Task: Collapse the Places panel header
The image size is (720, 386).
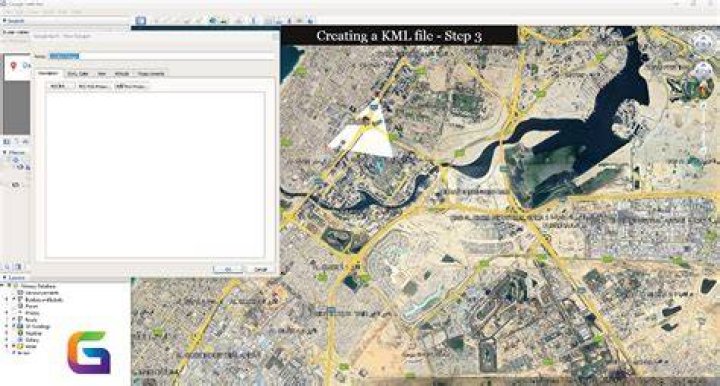Action: point(15,152)
